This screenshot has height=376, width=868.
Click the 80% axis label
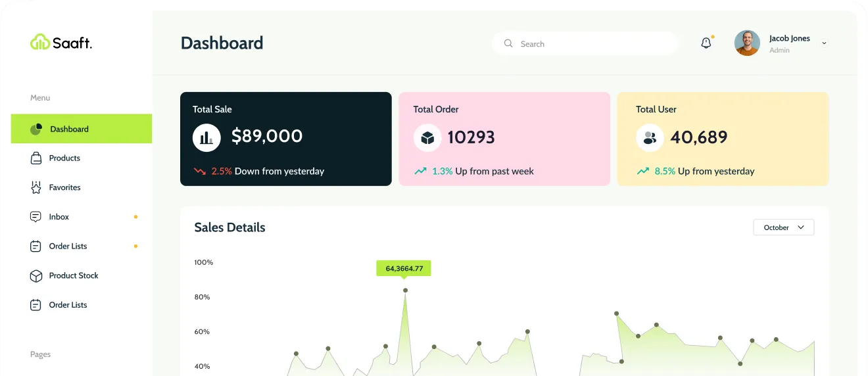pyautogui.click(x=202, y=297)
